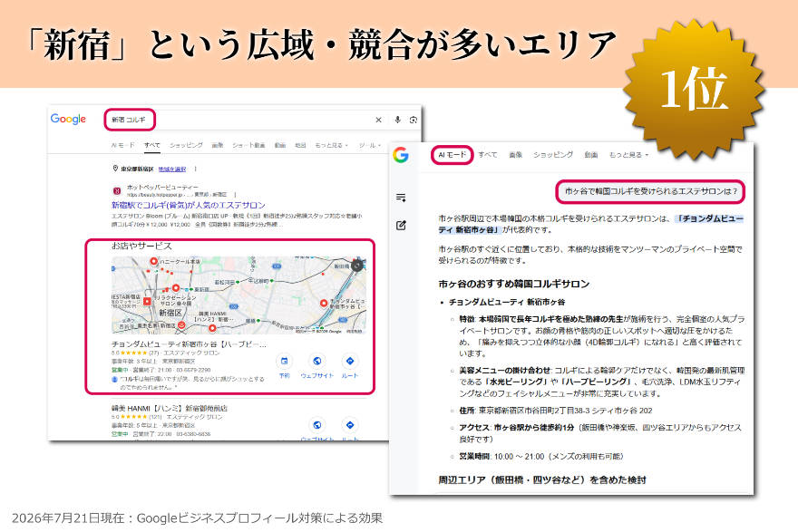This screenshot has height=532, width=798.
Task: Click the five-star rating of 韓美 HANMI
Action: tap(132, 417)
